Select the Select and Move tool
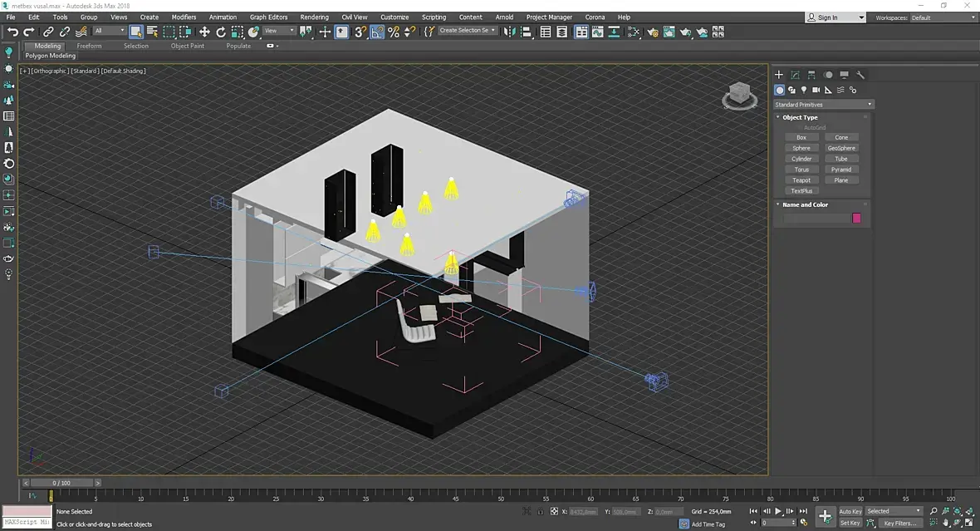Image resolution: width=980 pixels, height=531 pixels. click(204, 32)
